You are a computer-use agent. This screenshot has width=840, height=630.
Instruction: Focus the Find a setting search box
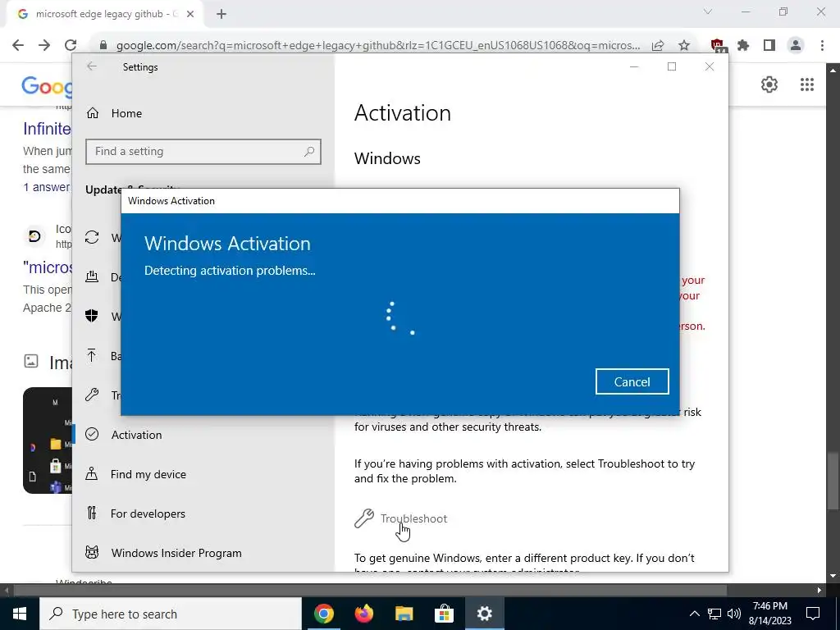coord(203,152)
